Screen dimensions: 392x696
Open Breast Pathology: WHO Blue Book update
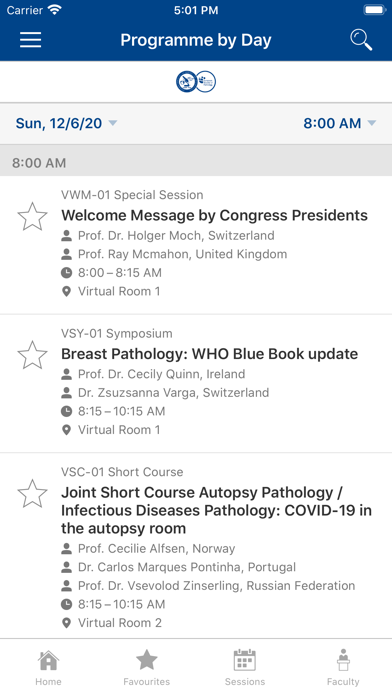point(210,354)
